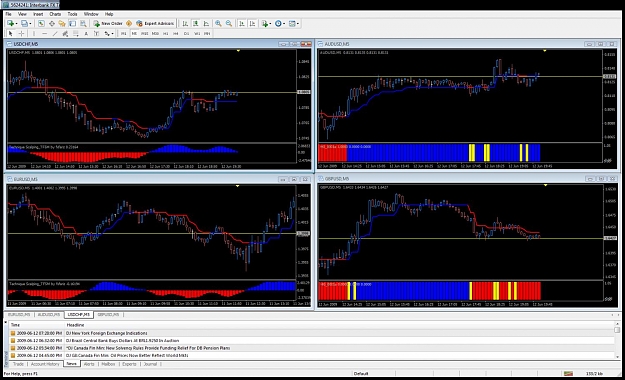Set timeframe to H1

click(166, 33)
